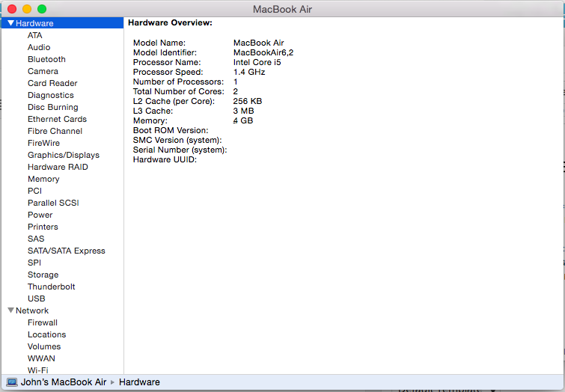The width and height of the screenshot is (565, 392).
Task: Select Camera in the Hardware list
Action: tap(43, 71)
